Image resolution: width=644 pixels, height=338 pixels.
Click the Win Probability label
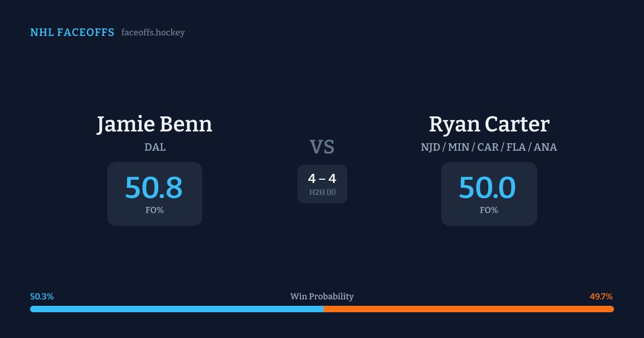[322, 297]
